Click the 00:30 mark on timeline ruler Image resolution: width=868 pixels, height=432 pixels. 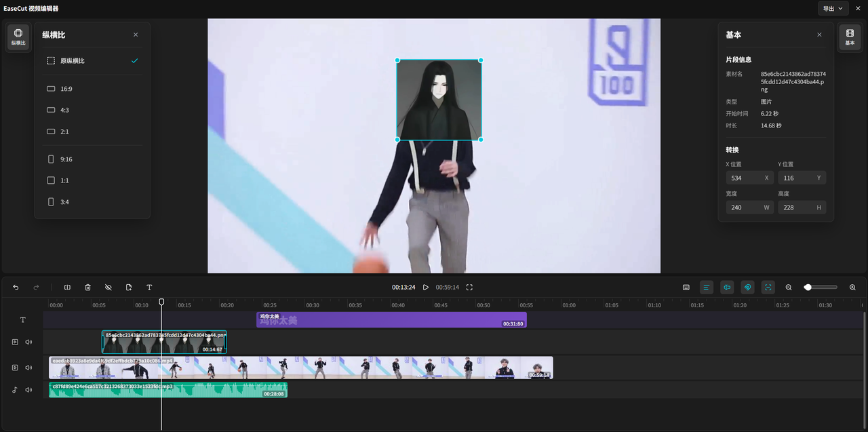[312, 305]
